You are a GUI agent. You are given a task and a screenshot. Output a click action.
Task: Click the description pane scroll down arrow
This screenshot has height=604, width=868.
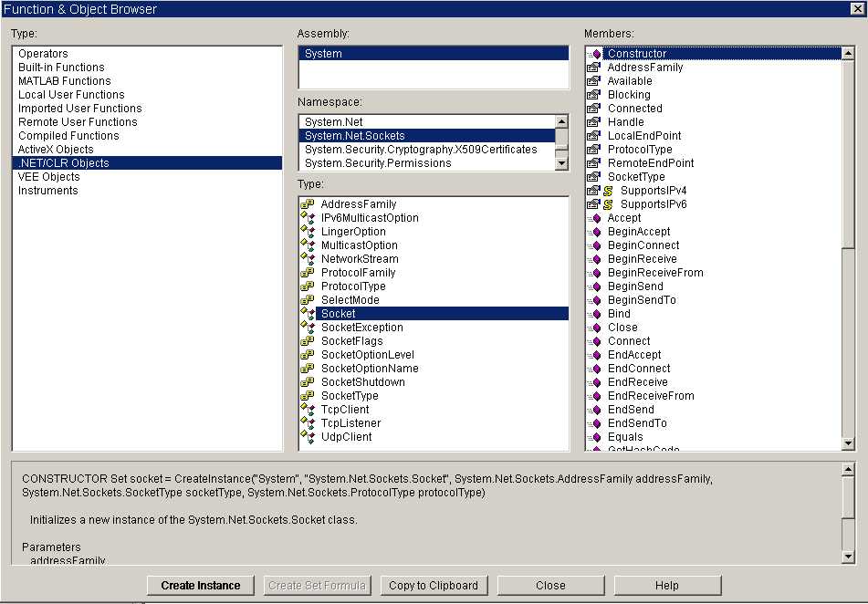(848, 557)
